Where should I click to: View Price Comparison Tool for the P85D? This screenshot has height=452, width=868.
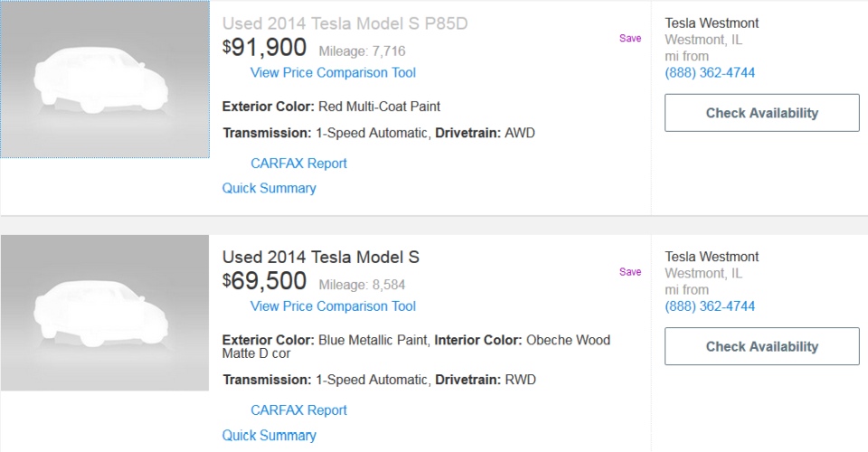tap(333, 72)
